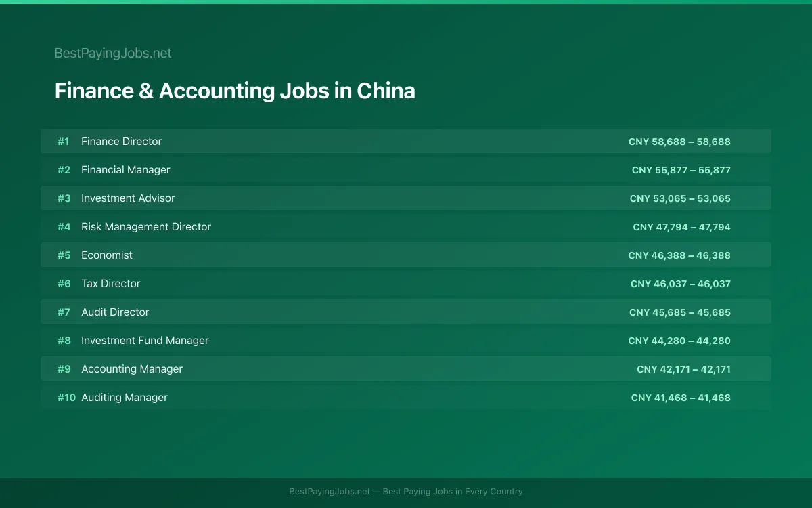
Task: Click the #2 rank number
Action: point(64,169)
